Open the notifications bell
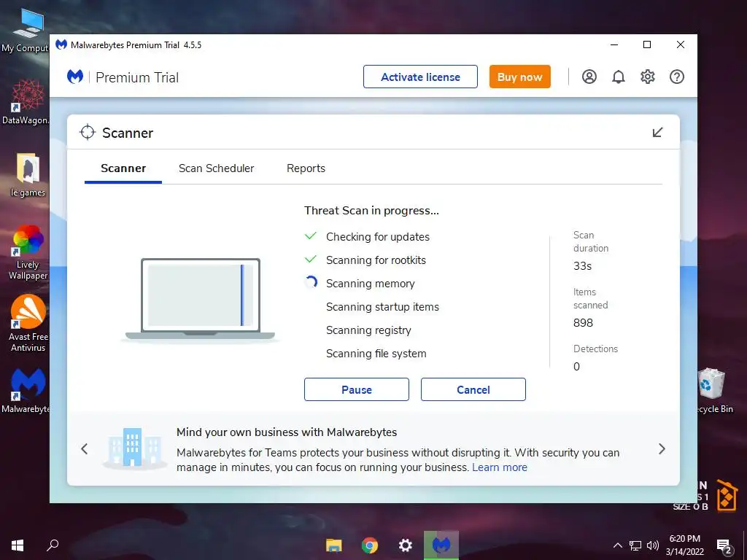Viewport: 747px width, 560px height. pos(618,77)
